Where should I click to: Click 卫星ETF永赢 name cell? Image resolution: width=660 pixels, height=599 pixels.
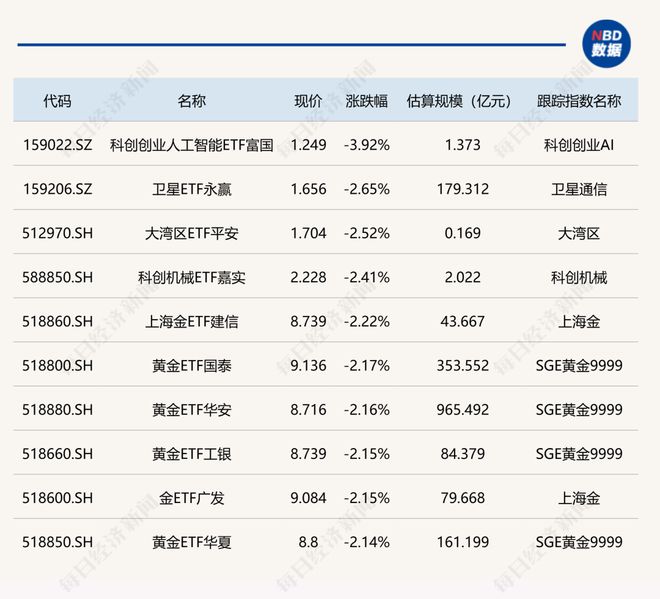pyautogui.click(x=192, y=189)
